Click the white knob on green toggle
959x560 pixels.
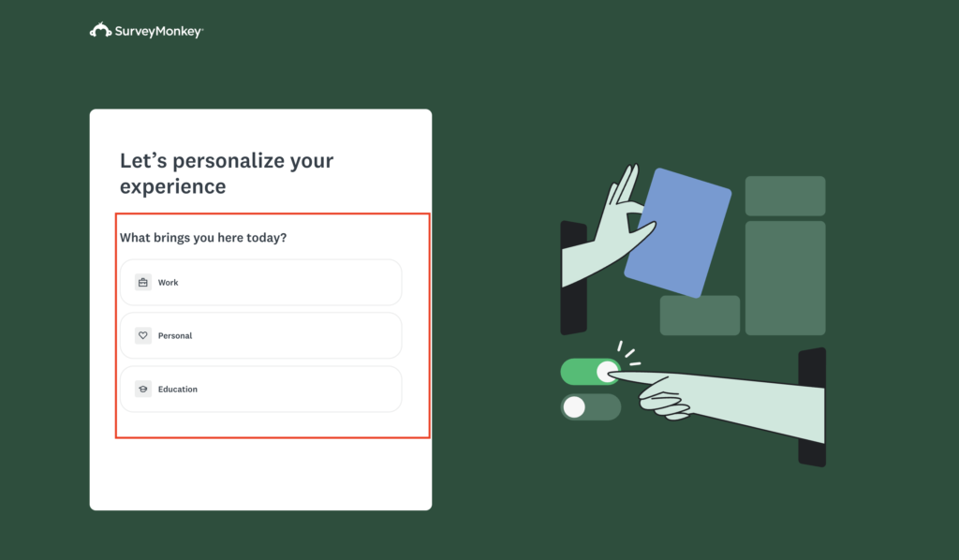coord(607,372)
